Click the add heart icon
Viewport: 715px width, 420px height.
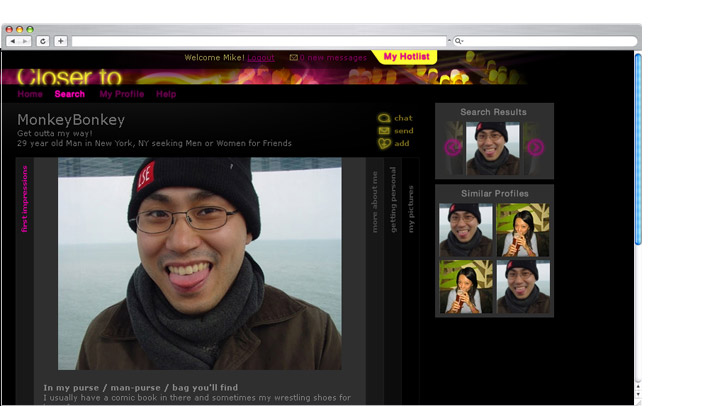(x=384, y=144)
